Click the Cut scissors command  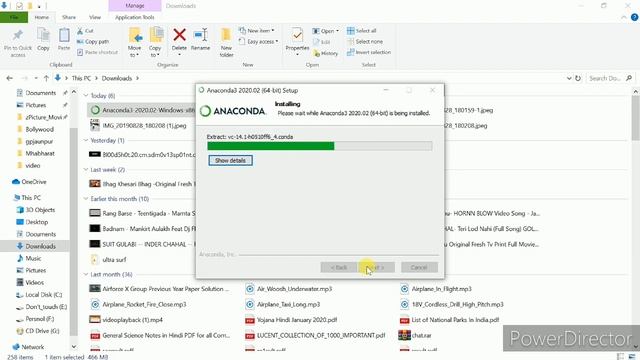(85, 31)
